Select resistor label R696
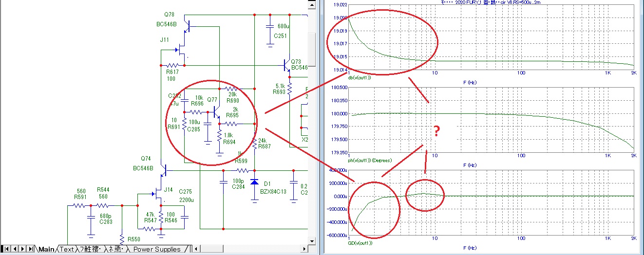This screenshot has width=644, height=255. click(x=197, y=103)
